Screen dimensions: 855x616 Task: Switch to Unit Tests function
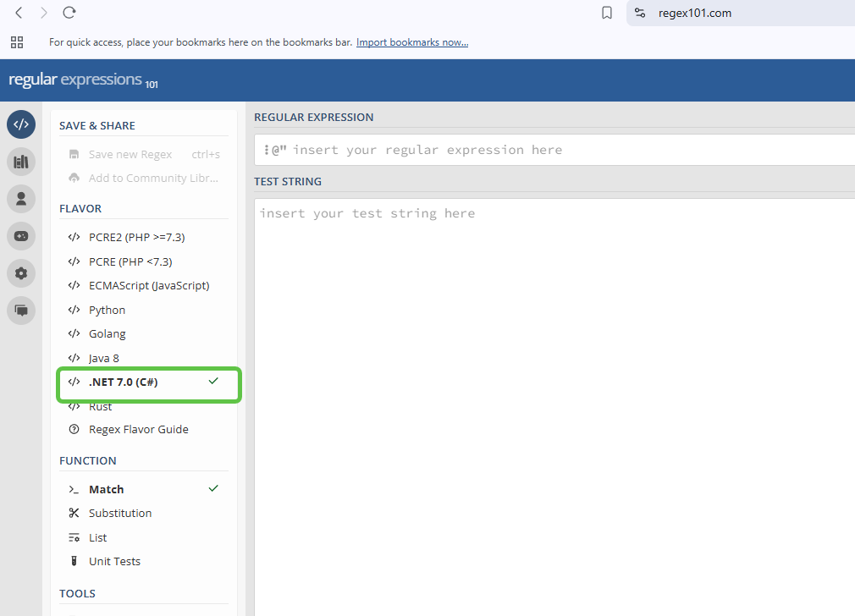pyautogui.click(x=114, y=562)
